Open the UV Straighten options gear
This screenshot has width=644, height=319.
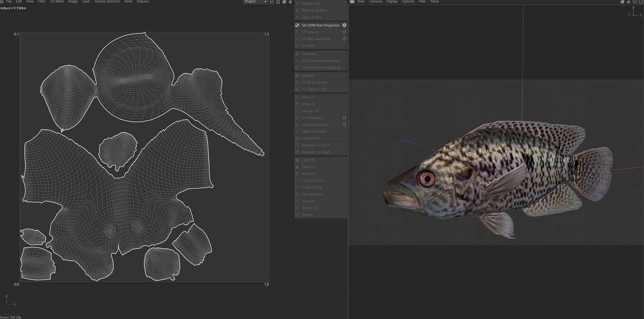(344, 118)
